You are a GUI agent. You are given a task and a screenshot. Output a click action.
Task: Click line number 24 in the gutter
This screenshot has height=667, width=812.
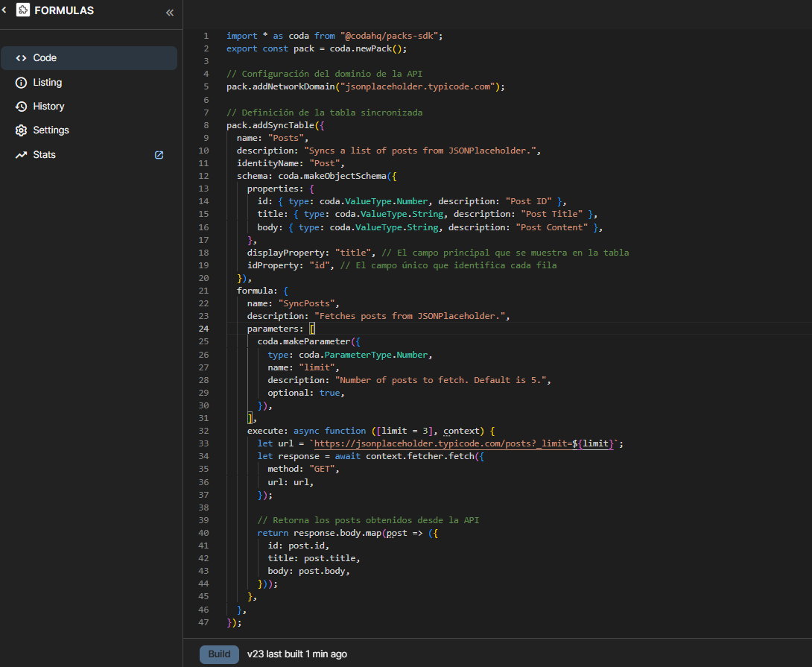(x=205, y=329)
